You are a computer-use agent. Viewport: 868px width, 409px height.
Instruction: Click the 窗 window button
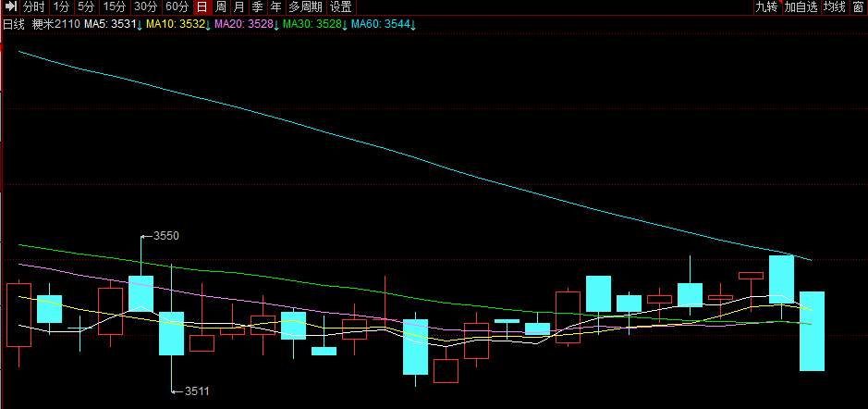tap(859, 7)
